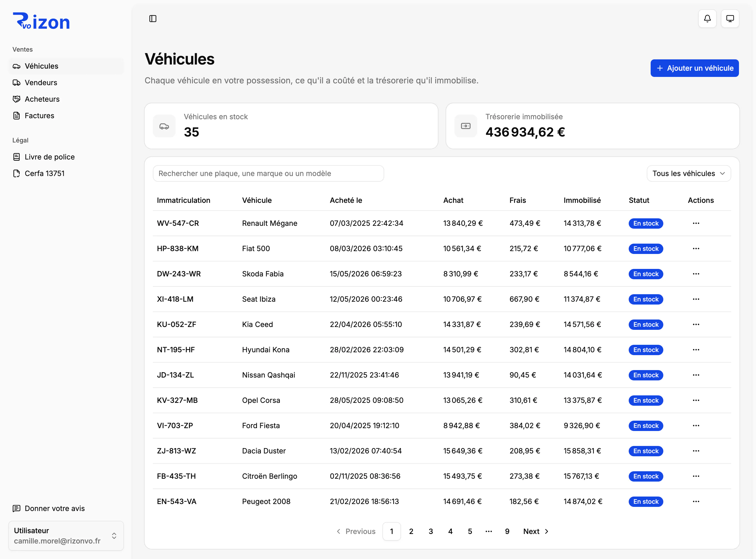Viewport: 756px width, 559px height.
Task: Open actions menu for JD-134-ZL
Action: 696,375
